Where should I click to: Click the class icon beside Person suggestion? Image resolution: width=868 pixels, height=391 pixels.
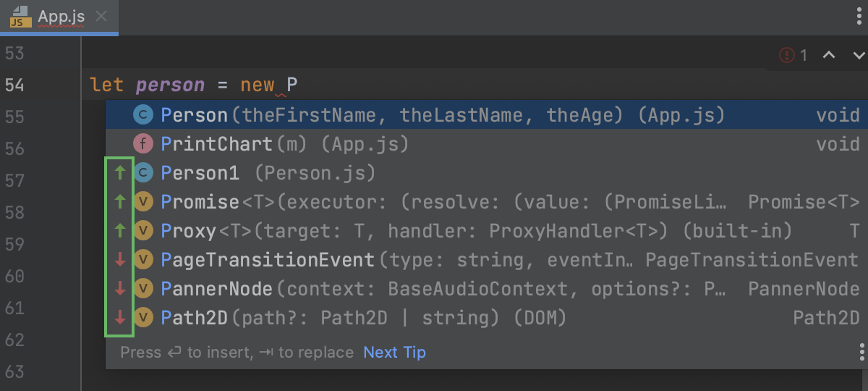(143, 115)
